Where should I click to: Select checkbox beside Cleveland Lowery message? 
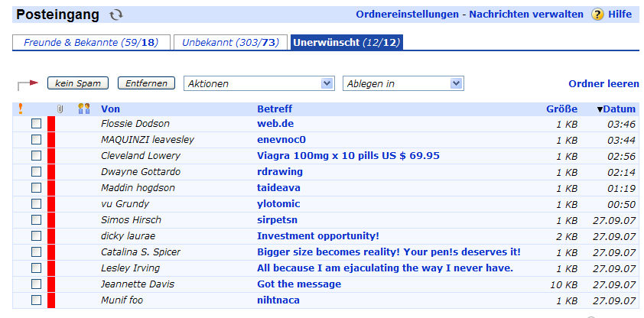(36, 156)
